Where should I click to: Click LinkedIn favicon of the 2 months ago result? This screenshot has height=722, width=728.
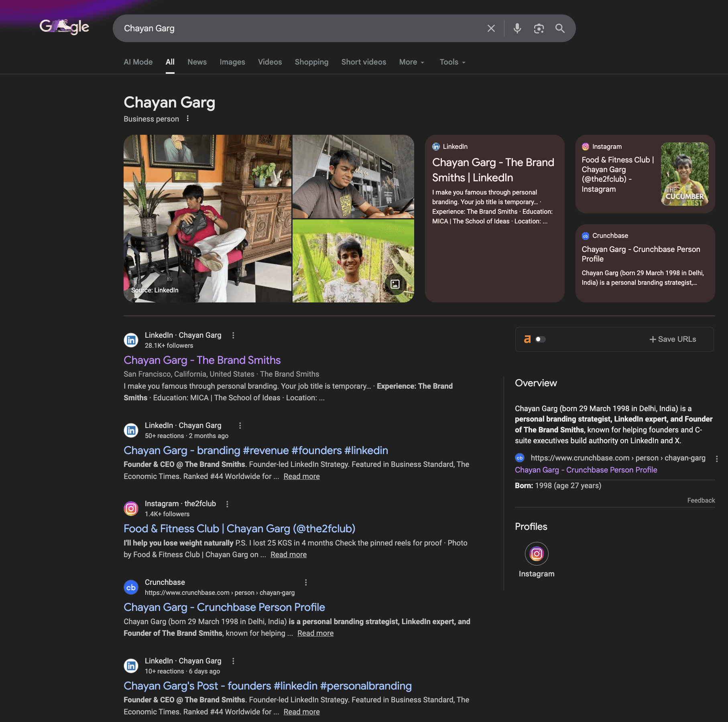click(x=131, y=430)
